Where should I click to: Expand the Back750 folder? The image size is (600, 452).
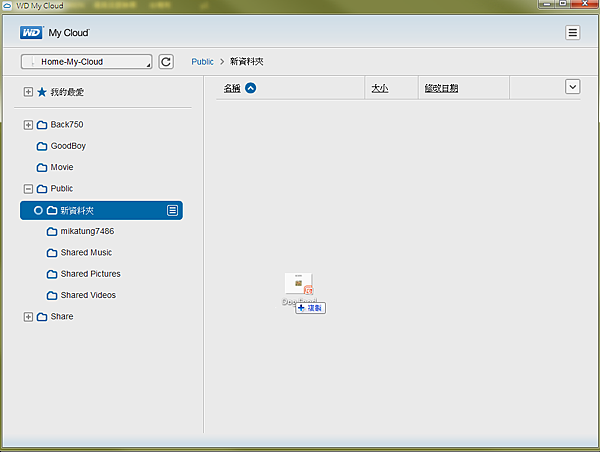coord(28,125)
